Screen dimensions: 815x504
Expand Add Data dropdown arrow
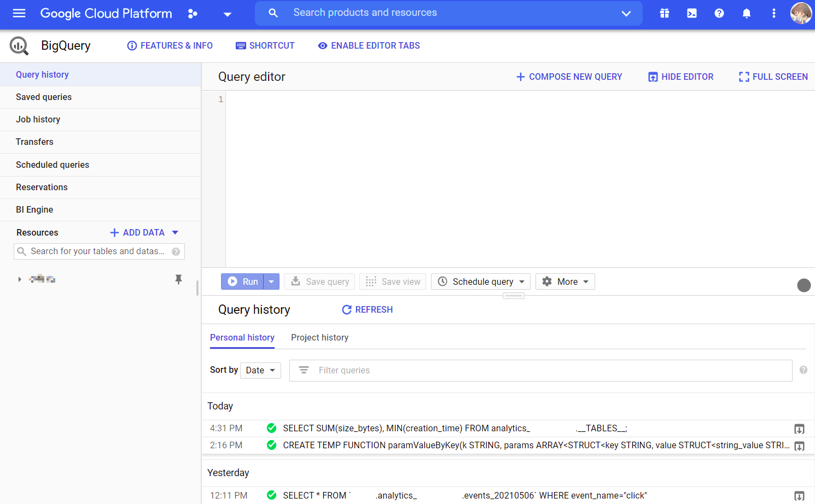175,232
